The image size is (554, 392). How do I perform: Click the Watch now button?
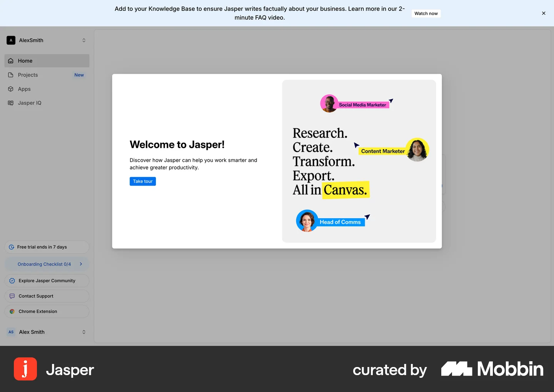coord(426,13)
